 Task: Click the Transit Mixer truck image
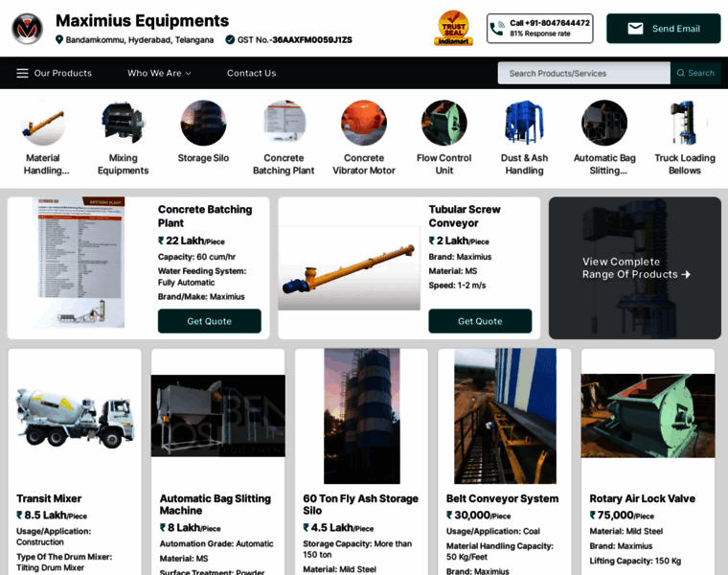(x=75, y=416)
